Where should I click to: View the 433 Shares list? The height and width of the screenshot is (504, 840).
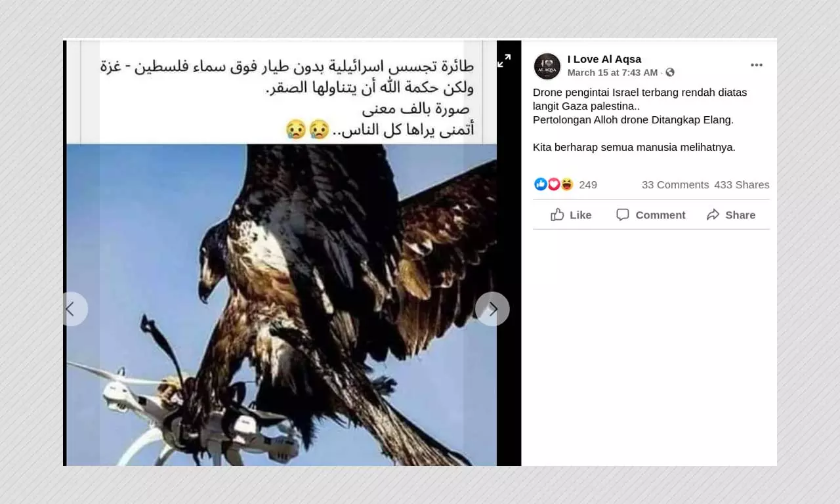click(x=742, y=185)
